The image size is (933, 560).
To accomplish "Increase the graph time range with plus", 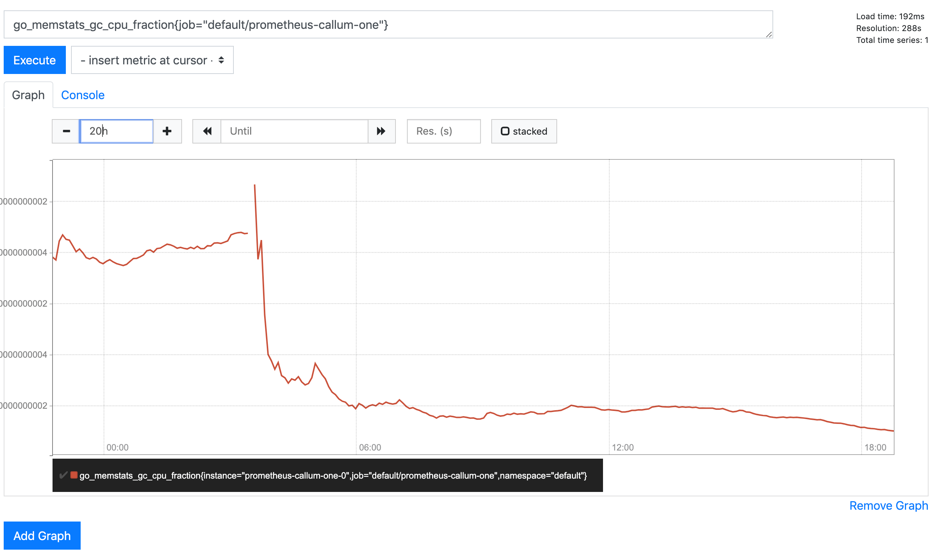I will 167,131.
